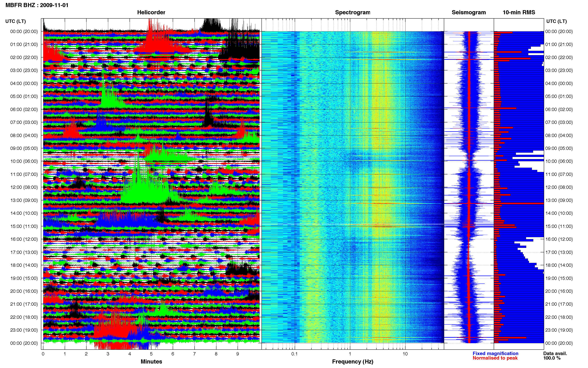Pick left axis label 23:00 (19:00)
The width and height of the screenshot is (588, 368).
tap(24, 330)
